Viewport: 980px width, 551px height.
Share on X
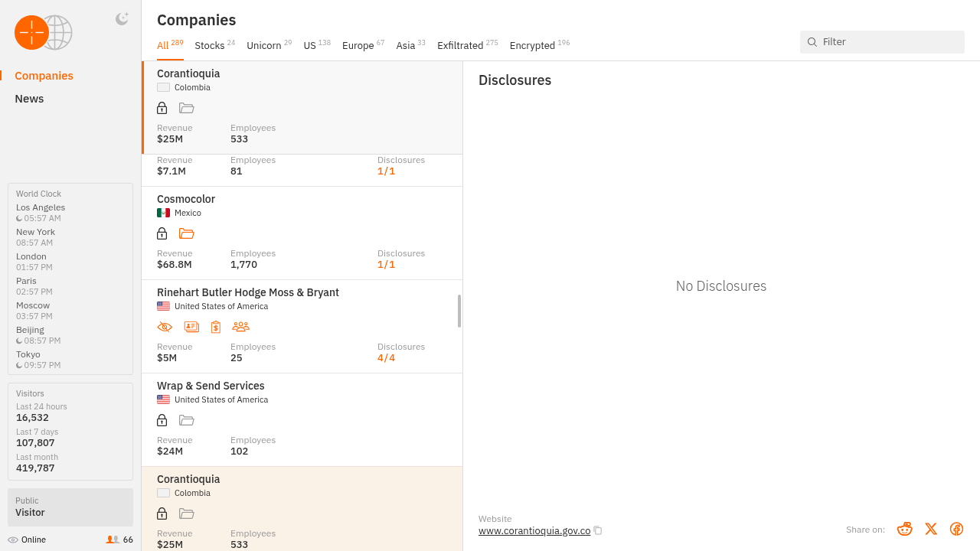coord(931,529)
